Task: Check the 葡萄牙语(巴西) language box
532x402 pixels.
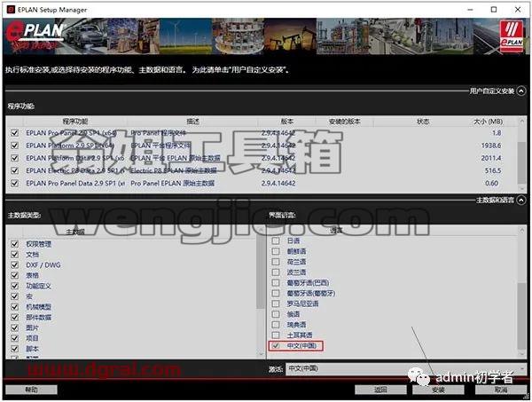Action: pos(276,283)
